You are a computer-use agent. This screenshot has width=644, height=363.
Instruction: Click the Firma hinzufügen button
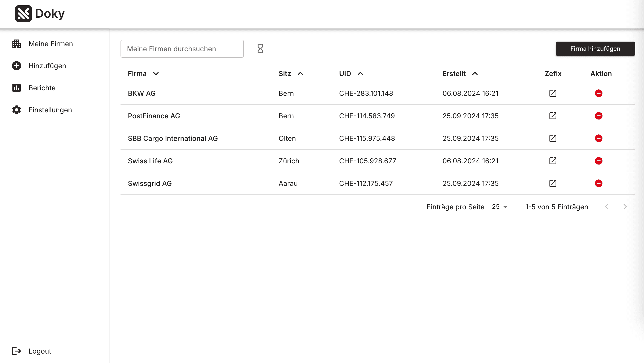(x=595, y=49)
